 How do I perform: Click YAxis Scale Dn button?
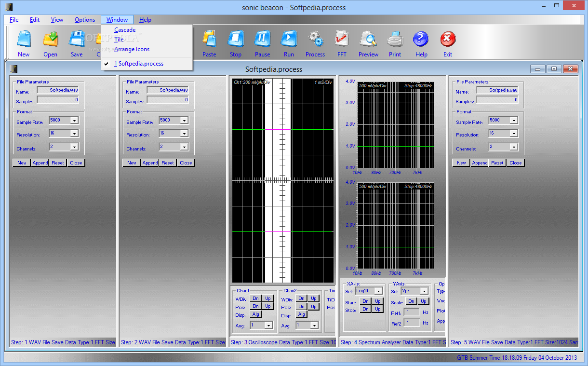click(411, 301)
